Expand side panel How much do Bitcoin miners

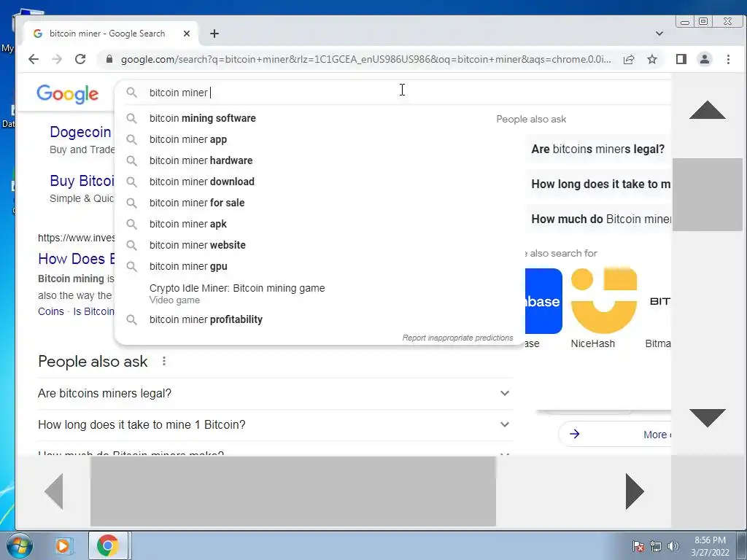point(598,219)
